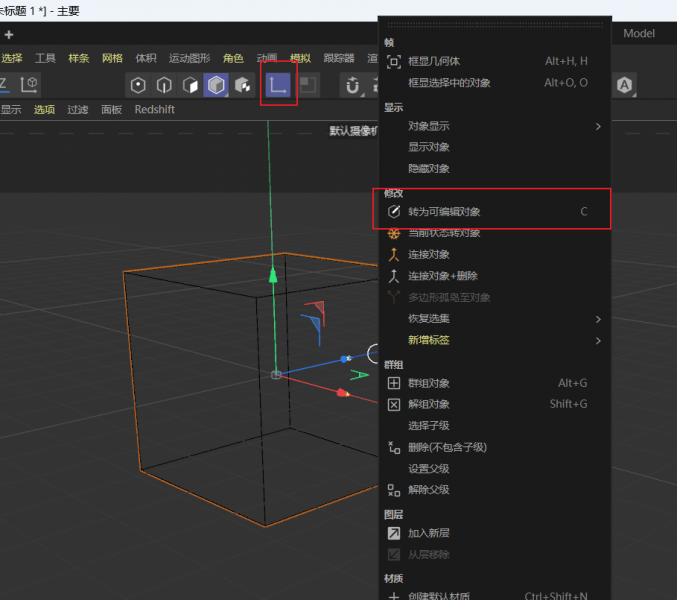The height and width of the screenshot is (600, 677).
Task: Choose 群组对象 group entry
Action: [495, 383]
